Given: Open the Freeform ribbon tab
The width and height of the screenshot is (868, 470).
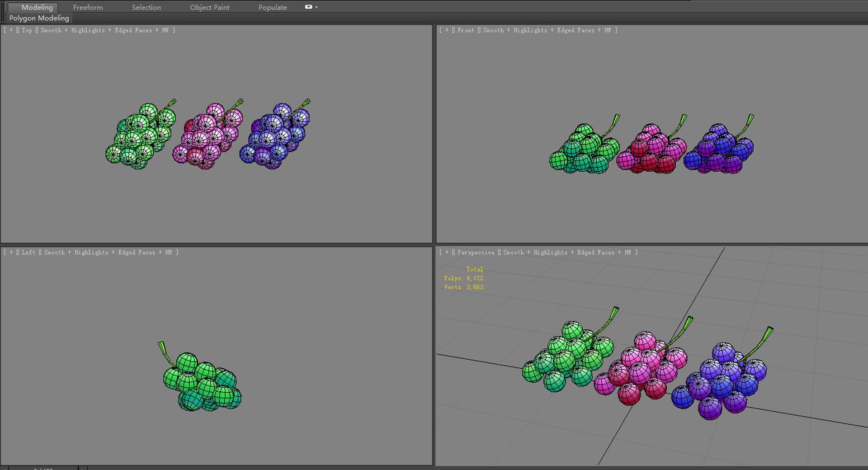Looking at the screenshot, I should click(88, 7).
